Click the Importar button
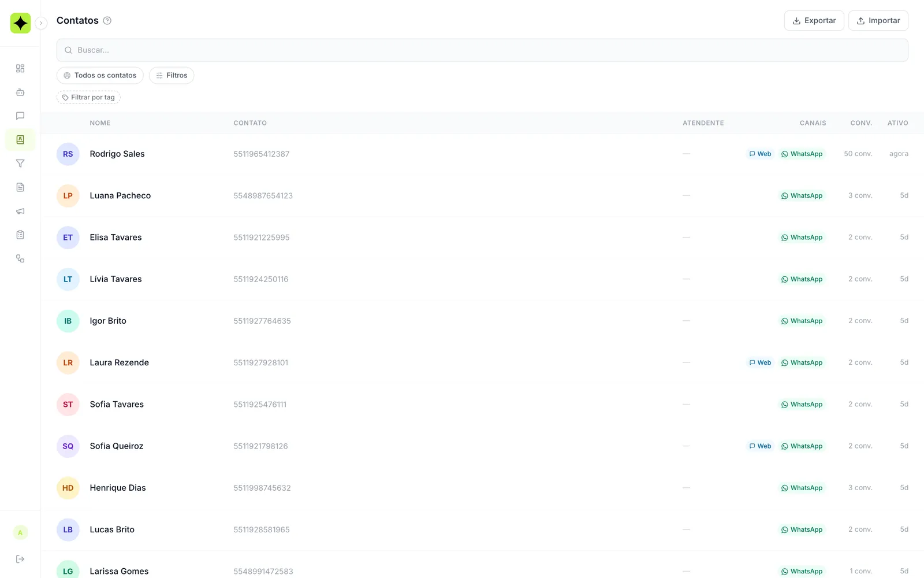This screenshot has height=578, width=924. pos(878,21)
